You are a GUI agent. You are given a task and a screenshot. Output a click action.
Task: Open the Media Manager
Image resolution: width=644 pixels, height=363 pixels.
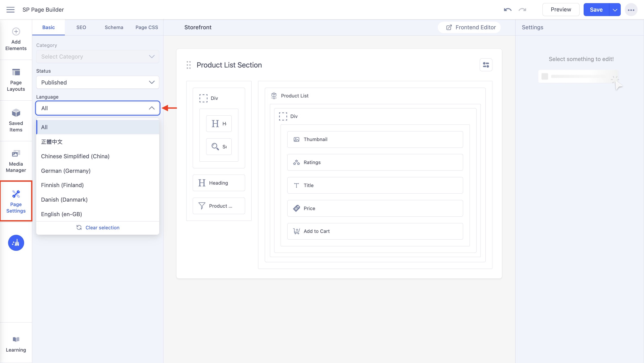[x=16, y=161]
